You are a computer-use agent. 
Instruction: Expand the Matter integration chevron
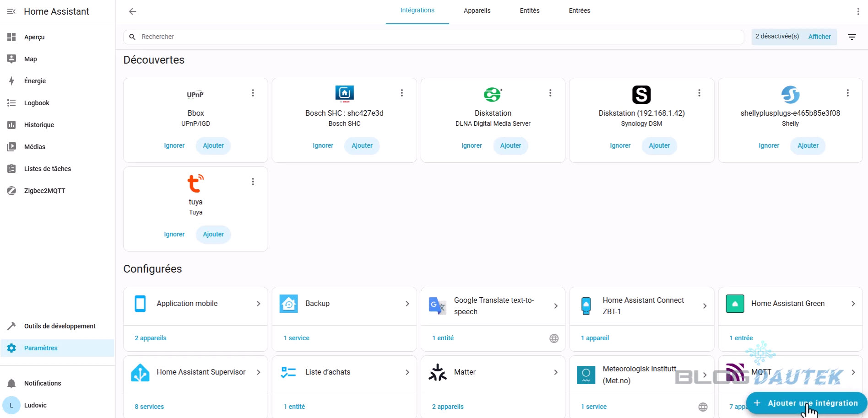tap(556, 372)
